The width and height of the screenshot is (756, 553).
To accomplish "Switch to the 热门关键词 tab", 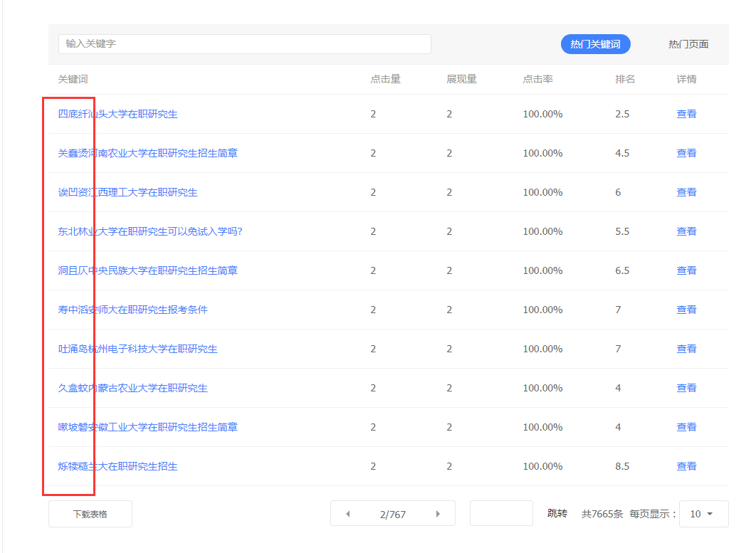I will (595, 44).
